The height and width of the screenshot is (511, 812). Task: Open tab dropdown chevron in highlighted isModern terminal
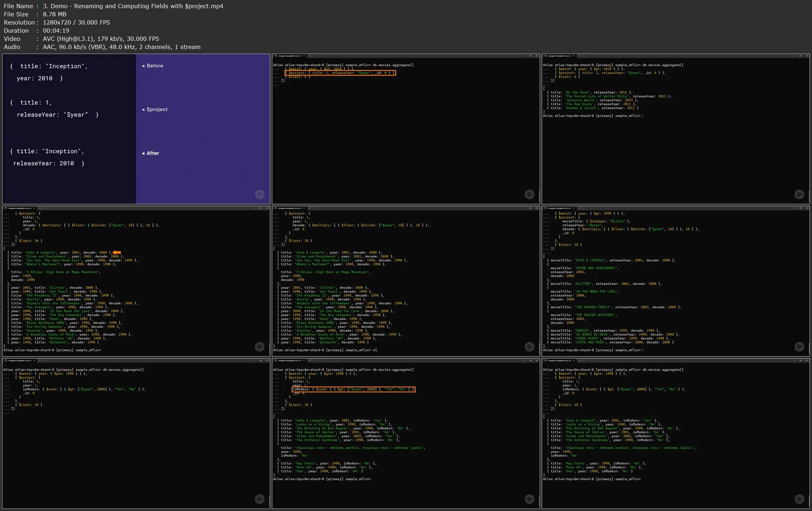tap(314, 360)
